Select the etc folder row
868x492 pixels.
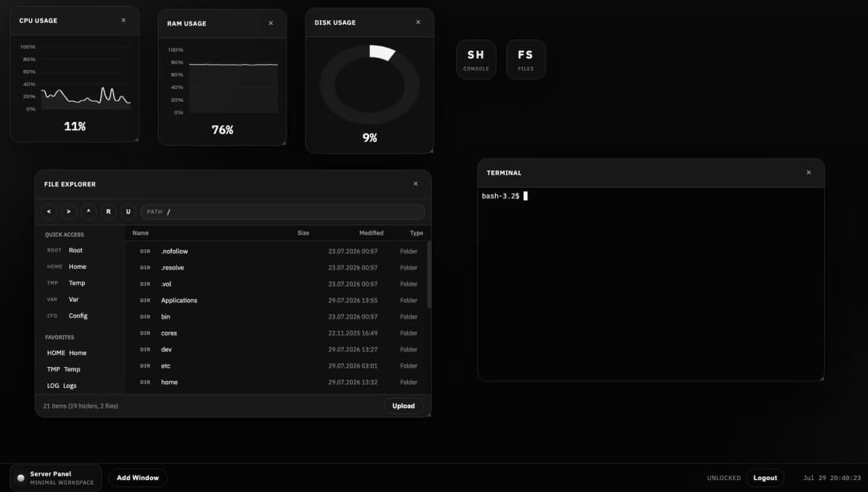pyautogui.click(x=277, y=365)
